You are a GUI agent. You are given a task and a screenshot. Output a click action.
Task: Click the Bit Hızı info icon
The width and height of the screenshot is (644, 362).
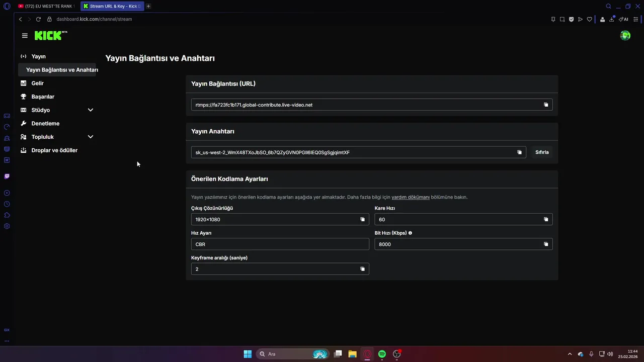[410, 233]
